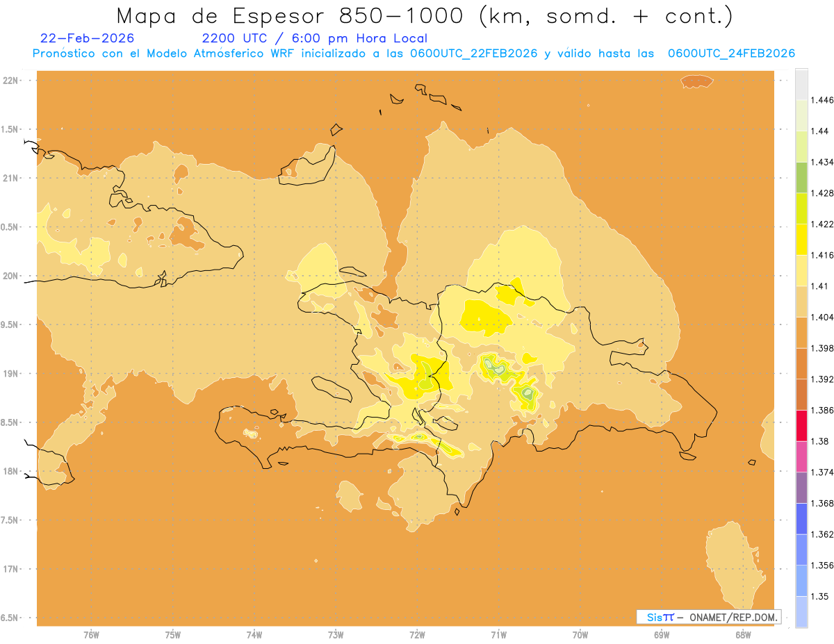Image resolution: width=834 pixels, height=644 pixels.
Task: Click the '72W' longitude label
Action: pyautogui.click(x=417, y=635)
